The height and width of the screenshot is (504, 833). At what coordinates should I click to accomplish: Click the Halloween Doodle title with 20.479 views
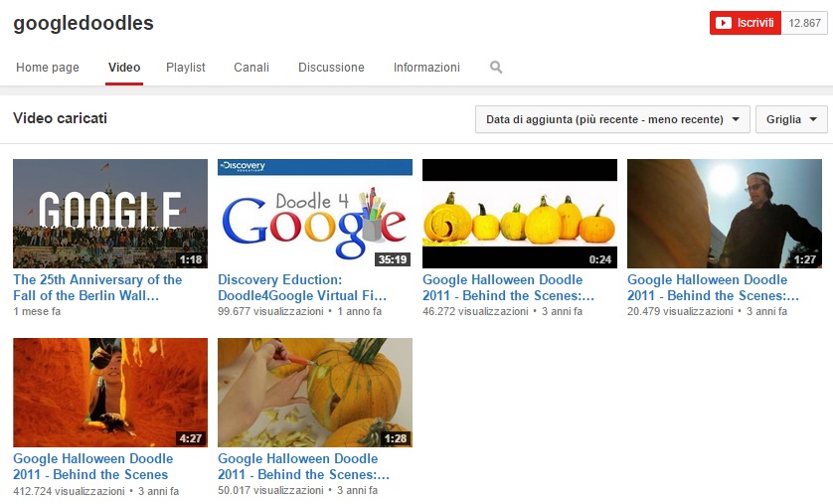[x=713, y=287]
